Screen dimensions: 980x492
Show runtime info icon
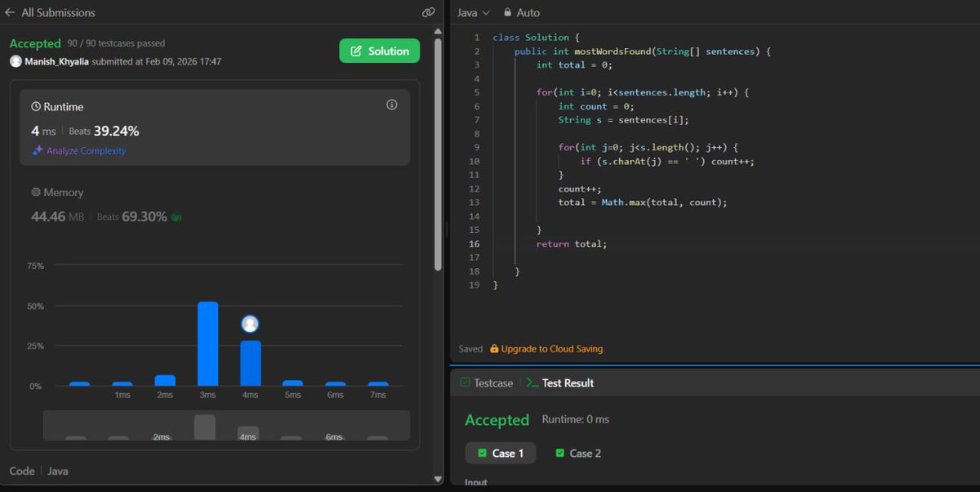click(391, 105)
